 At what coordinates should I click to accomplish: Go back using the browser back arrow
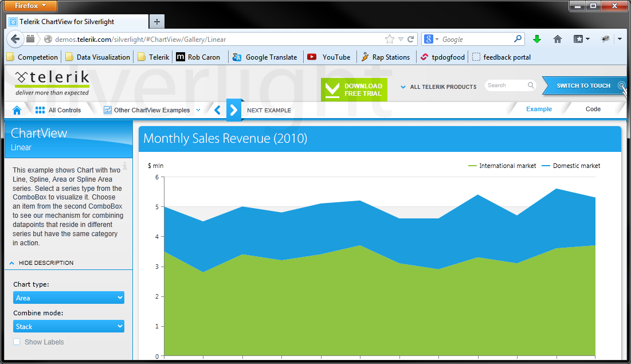pyautogui.click(x=15, y=39)
